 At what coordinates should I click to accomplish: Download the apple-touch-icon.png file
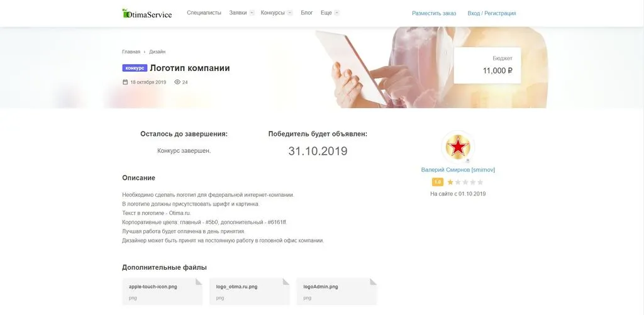coord(162,292)
